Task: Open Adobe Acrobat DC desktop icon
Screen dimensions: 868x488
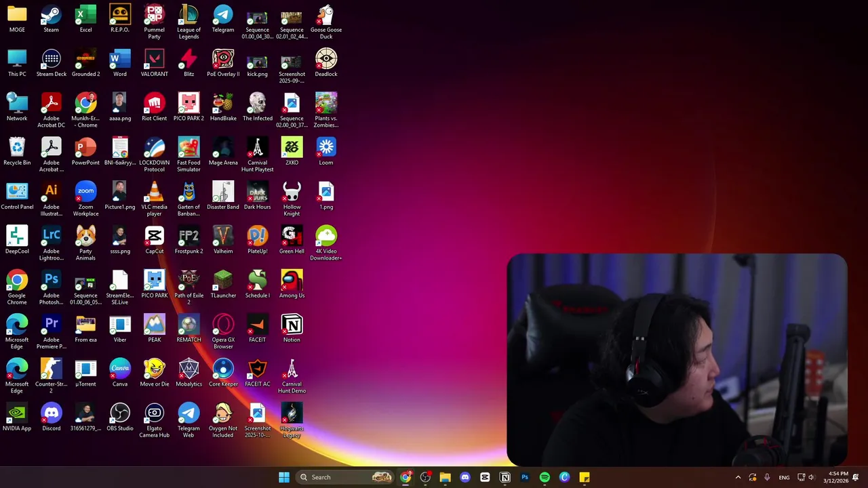Action: click(51, 110)
